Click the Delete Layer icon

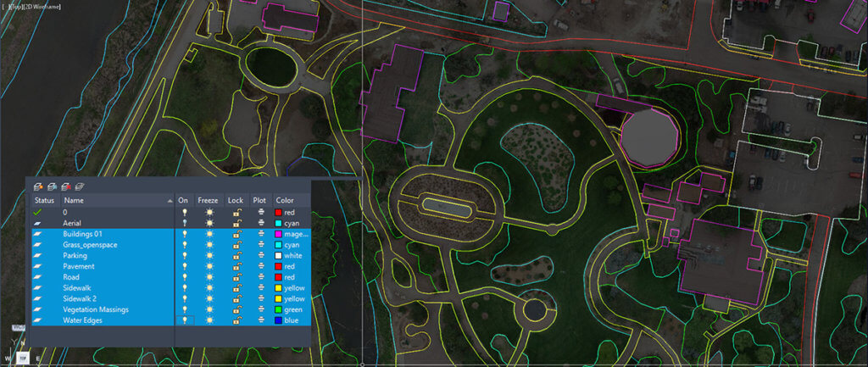coord(66,186)
